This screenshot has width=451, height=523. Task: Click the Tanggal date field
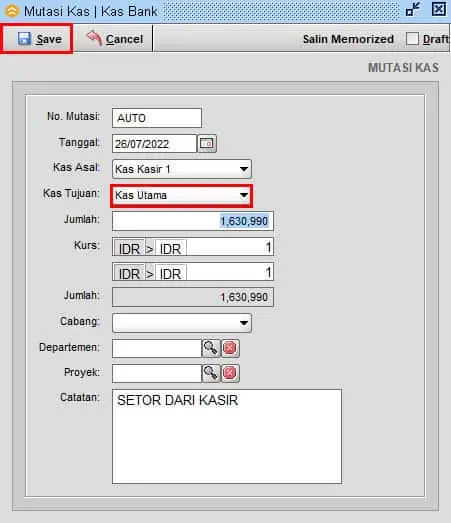[154, 144]
